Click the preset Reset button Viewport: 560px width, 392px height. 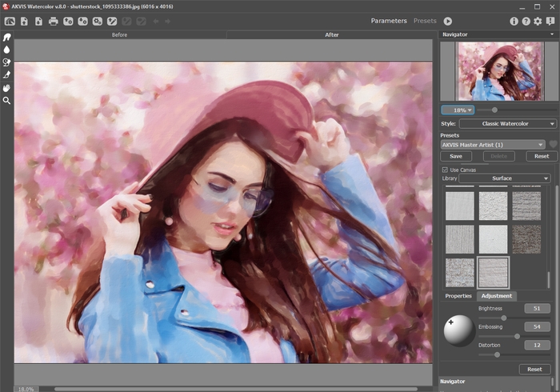point(542,156)
